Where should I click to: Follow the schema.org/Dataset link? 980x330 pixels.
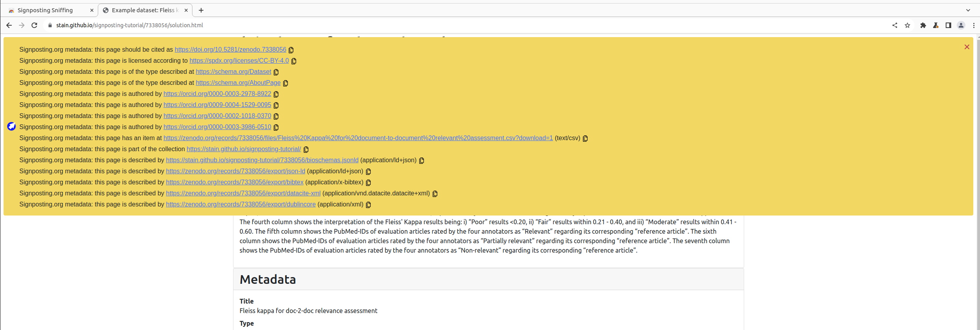[x=233, y=72]
